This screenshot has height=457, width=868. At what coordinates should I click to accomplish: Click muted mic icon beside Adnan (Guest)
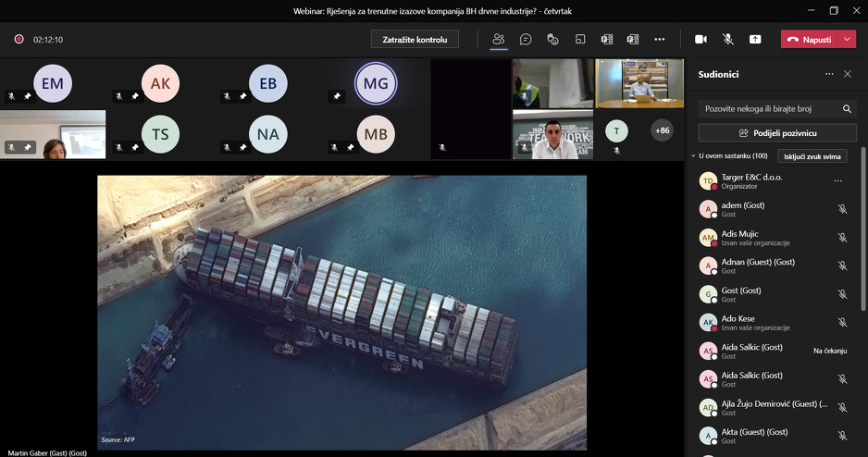click(x=842, y=266)
